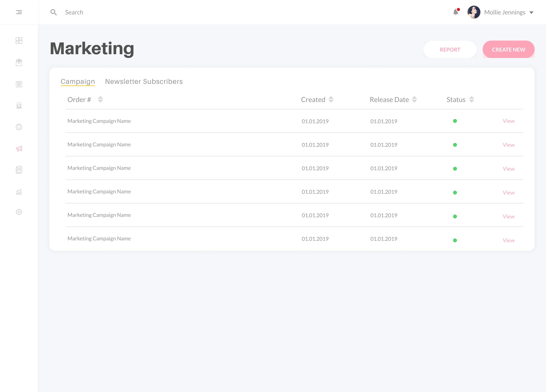Open the calendar icon in sidebar
Screen dimensions: 546x392
pos(19,84)
